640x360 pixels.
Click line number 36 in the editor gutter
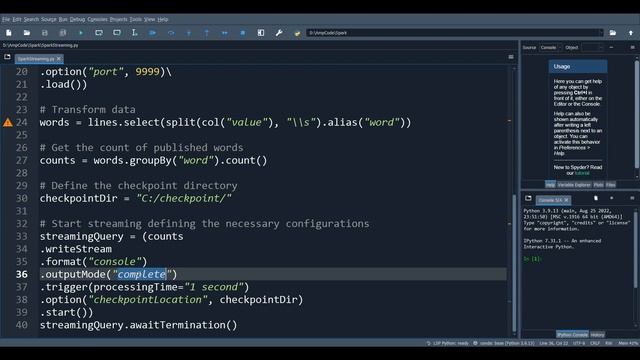pos(22,274)
